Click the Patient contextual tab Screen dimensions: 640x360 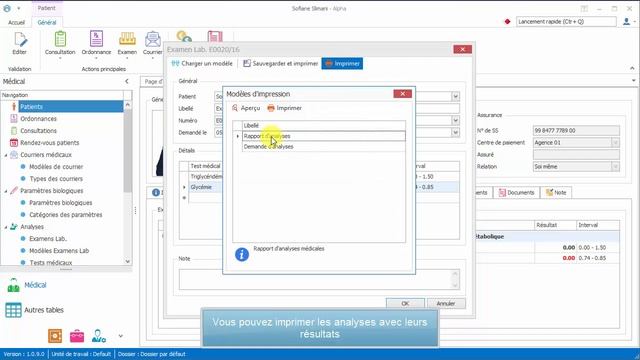(46, 8)
